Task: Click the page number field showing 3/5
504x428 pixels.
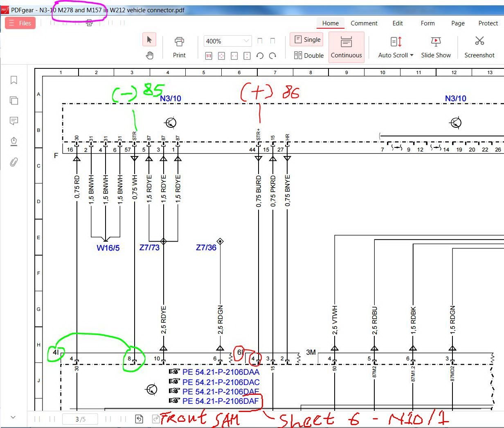Action: point(80,419)
